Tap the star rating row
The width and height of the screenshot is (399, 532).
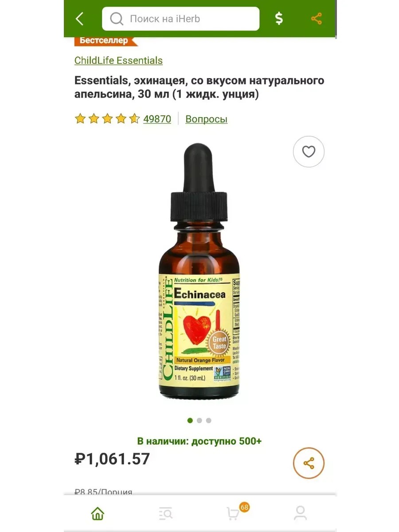tap(107, 119)
